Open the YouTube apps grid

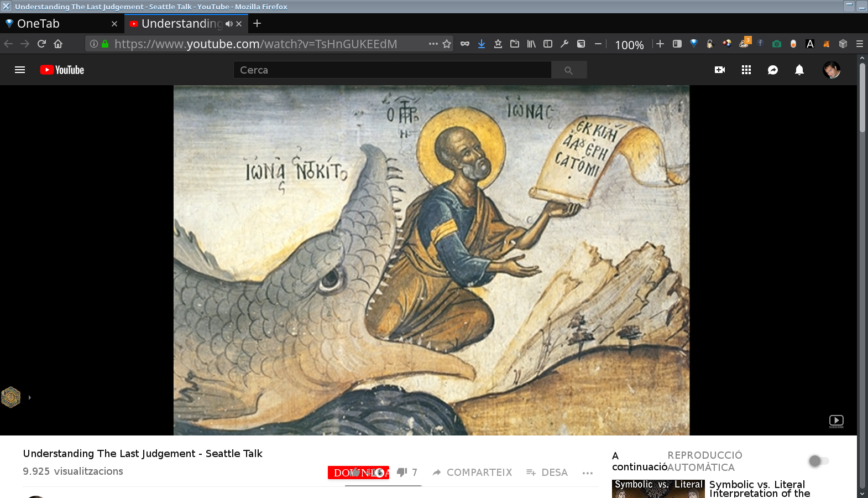pyautogui.click(x=746, y=70)
